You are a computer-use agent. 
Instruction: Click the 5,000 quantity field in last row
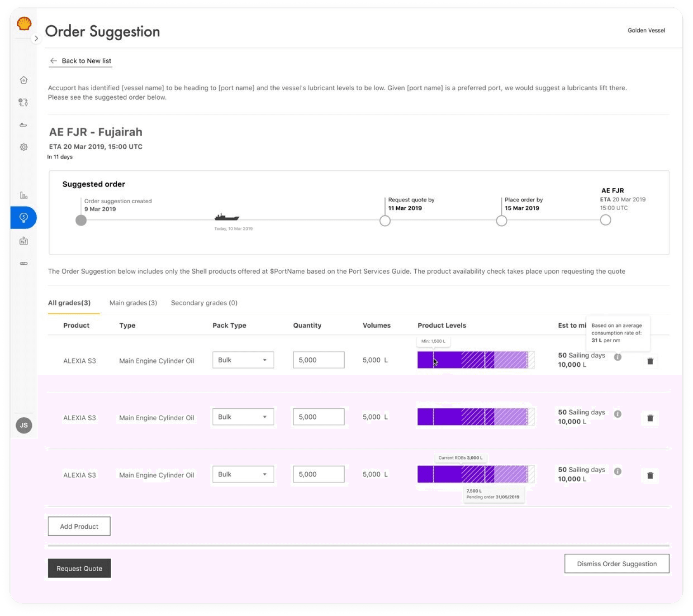pos(318,474)
